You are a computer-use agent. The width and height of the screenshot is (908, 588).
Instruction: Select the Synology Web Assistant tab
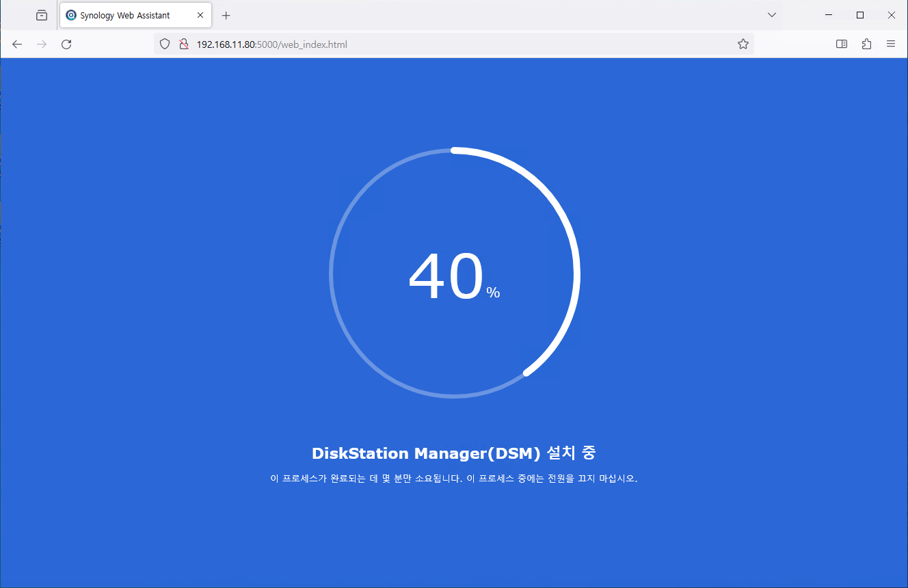point(135,15)
